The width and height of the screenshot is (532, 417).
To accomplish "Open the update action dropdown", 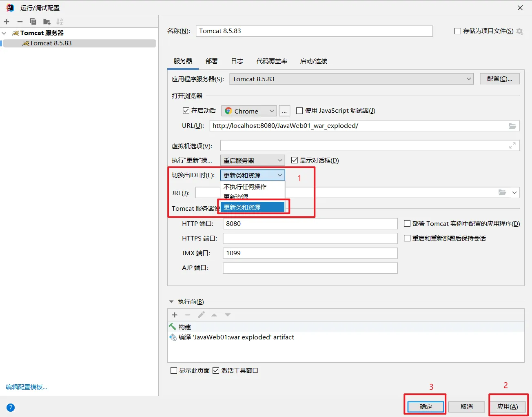I will point(252,161).
